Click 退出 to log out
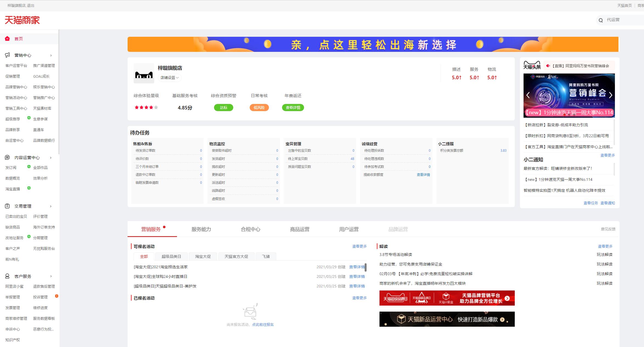The width and height of the screenshot is (644, 347). tap(30, 5)
